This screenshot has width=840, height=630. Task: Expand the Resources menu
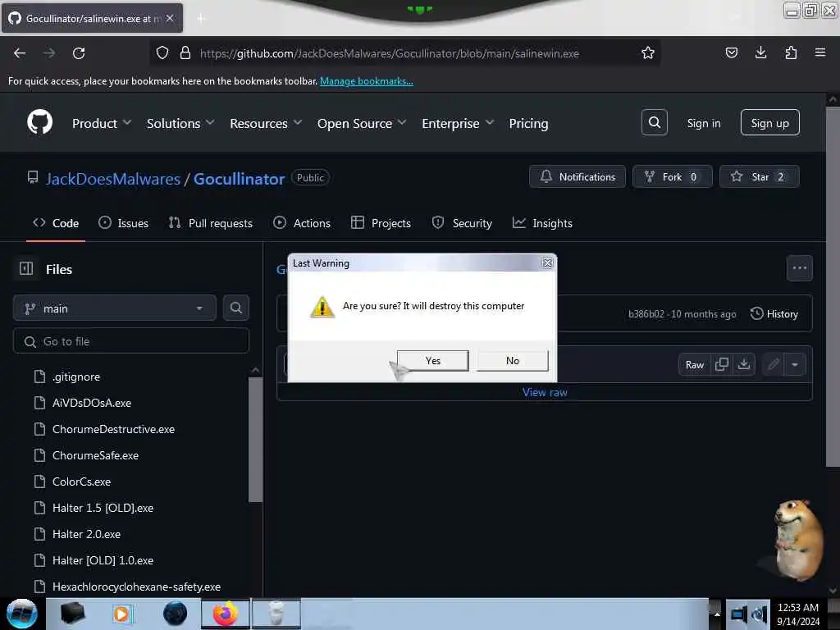tap(266, 123)
